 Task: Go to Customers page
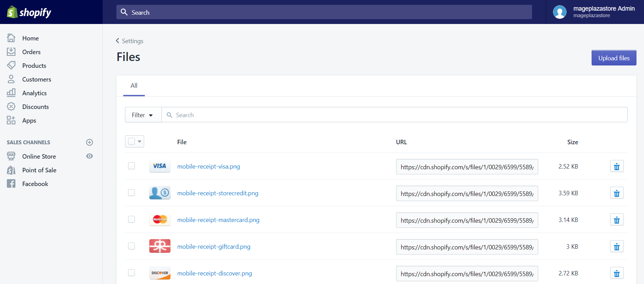point(37,79)
